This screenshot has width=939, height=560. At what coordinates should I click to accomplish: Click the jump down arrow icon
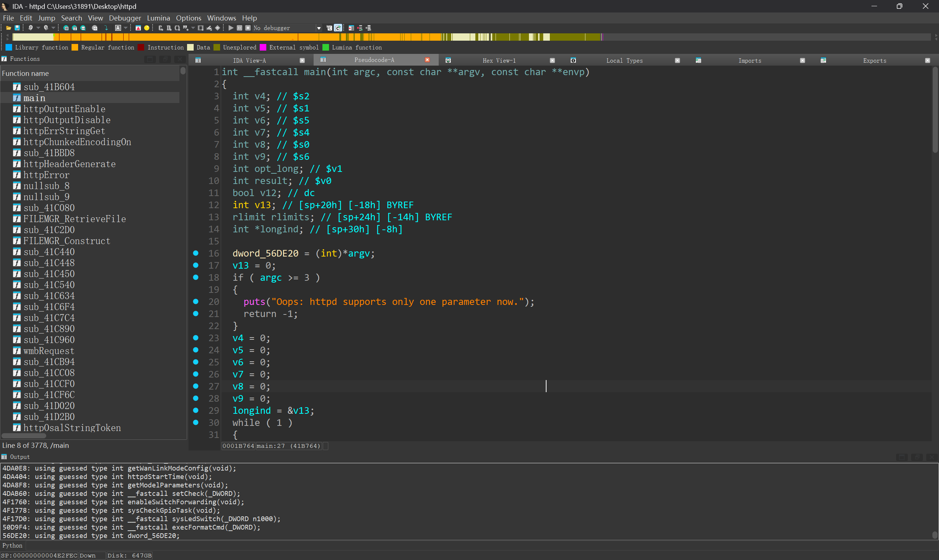106,28
